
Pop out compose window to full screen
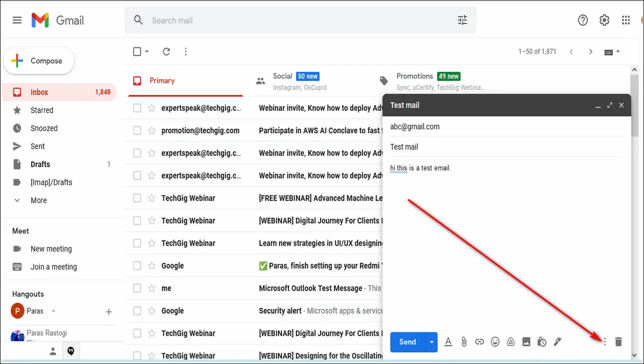click(609, 105)
